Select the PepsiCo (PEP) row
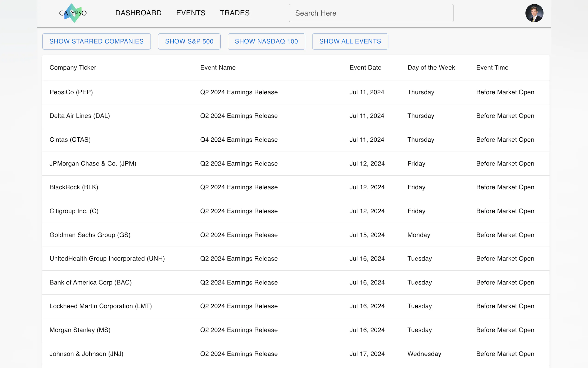Screen dimensions: 588x368 point(71,92)
